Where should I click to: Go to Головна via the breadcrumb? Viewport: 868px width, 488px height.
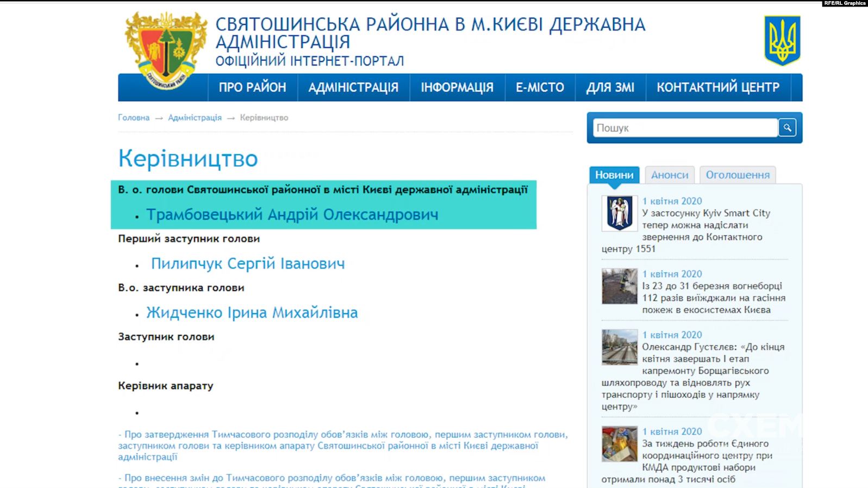point(134,117)
